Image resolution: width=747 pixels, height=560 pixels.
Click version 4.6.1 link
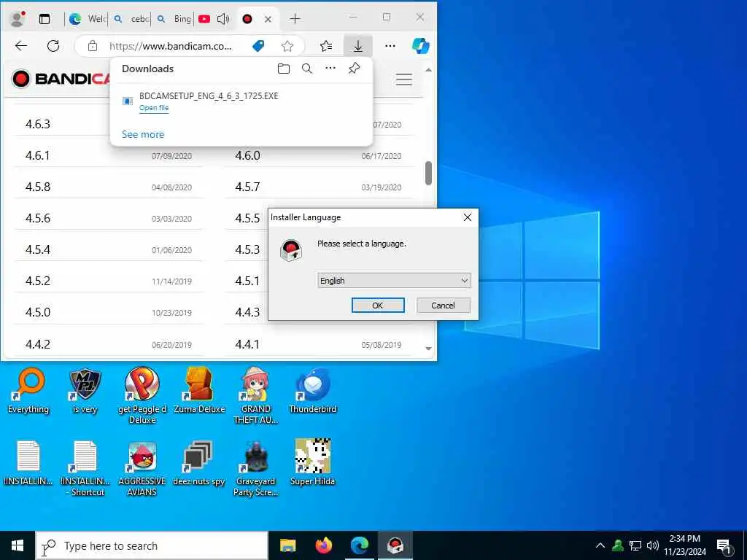pyautogui.click(x=38, y=156)
